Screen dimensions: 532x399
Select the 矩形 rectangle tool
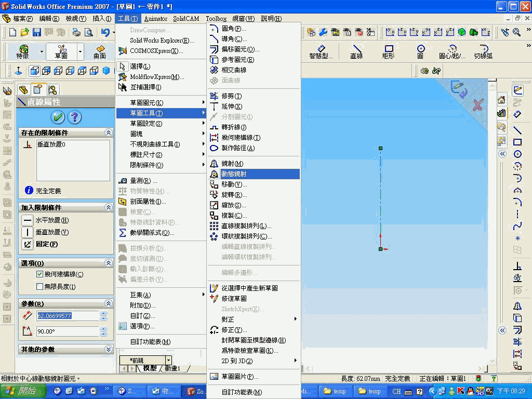point(389,51)
